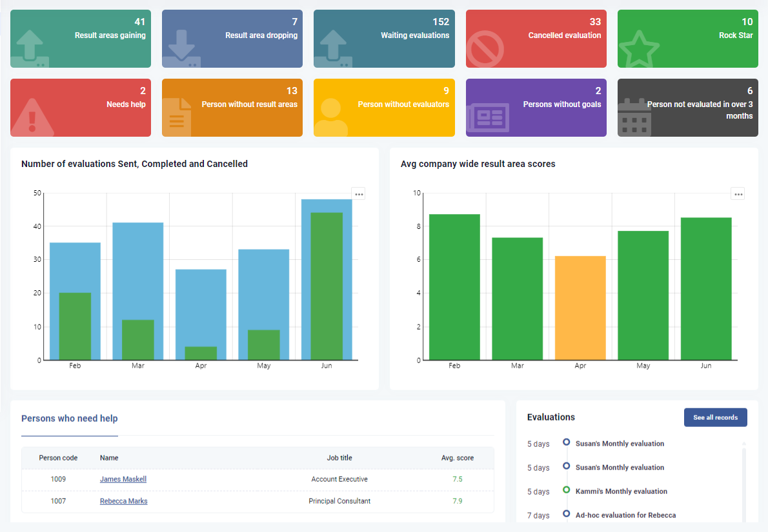
Task: Select the Persons who need help tab
Action: coord(70,419)
